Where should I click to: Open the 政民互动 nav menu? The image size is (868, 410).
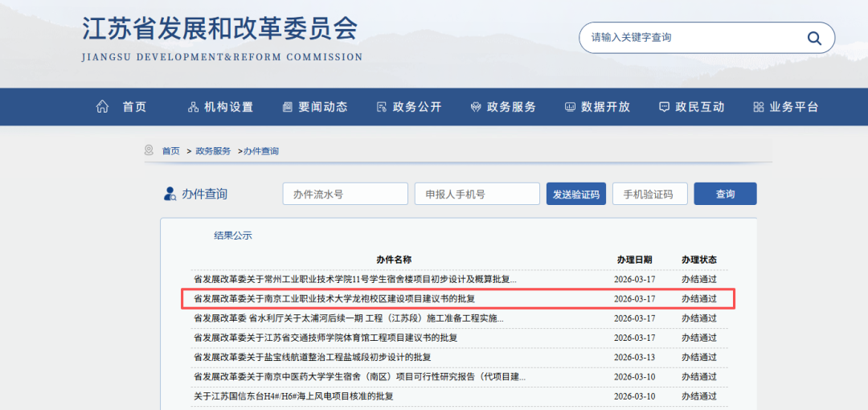pos(700,107)
